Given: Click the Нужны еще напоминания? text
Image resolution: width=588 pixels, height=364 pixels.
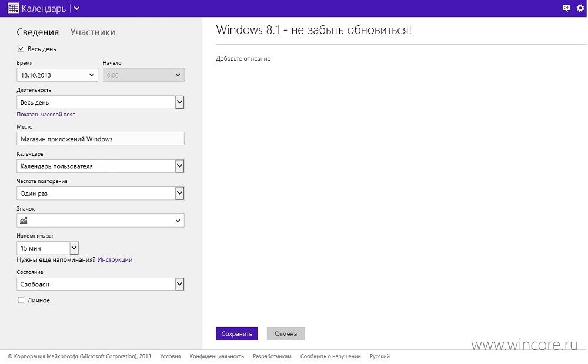Looking at the screenshot, I should click(56, 259).
